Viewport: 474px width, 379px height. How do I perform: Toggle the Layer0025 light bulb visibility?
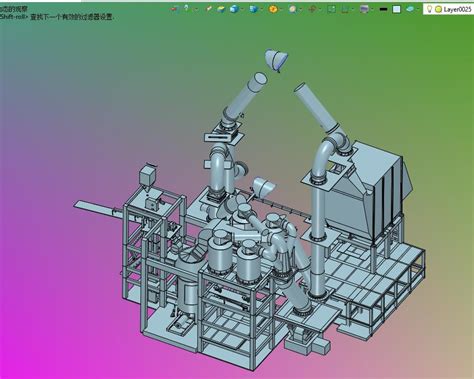[x=429, y=9]
